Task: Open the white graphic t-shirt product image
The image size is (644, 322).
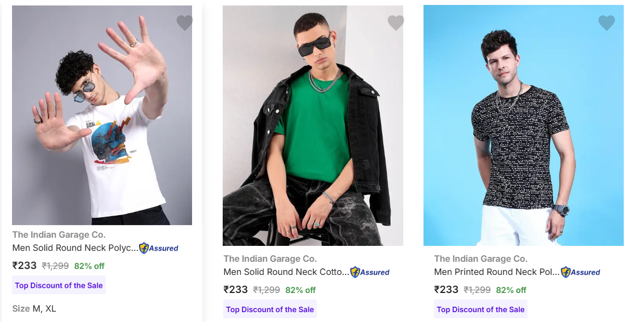Action: [102, 115]
